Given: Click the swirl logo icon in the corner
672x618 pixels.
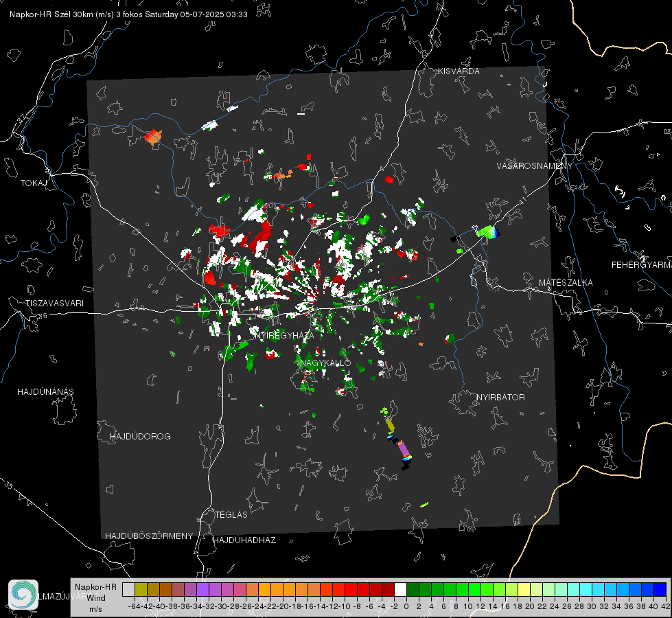Looking at the screenshot, I should (x=23, y=595).
